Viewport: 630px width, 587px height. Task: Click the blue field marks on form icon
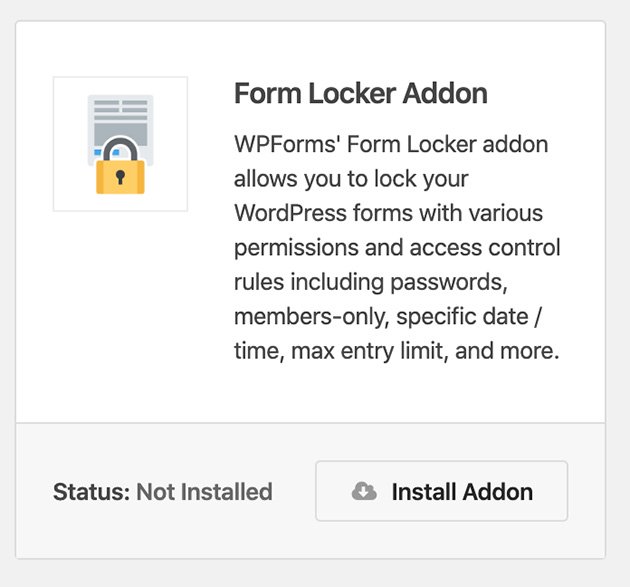pyautogui.click(x=106, y=152)
